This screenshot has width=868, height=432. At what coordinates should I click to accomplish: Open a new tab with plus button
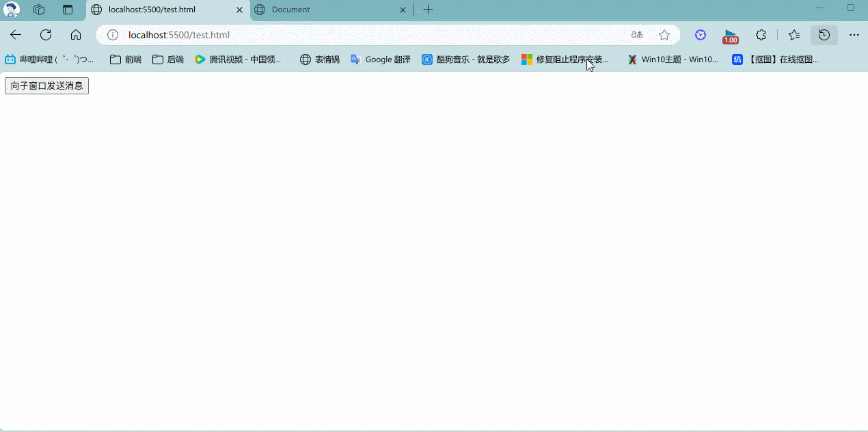click(x=428, y=10)
